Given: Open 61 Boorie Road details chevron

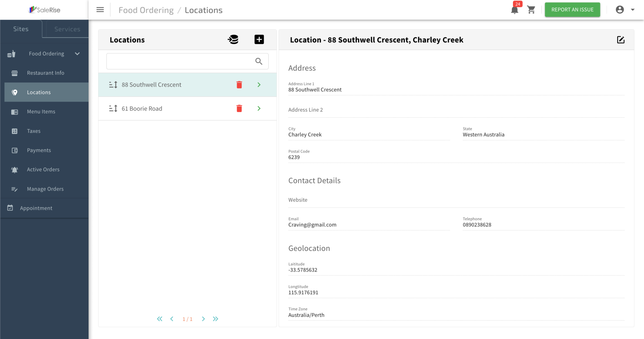Looking at the screenshot, I should 259,109.
